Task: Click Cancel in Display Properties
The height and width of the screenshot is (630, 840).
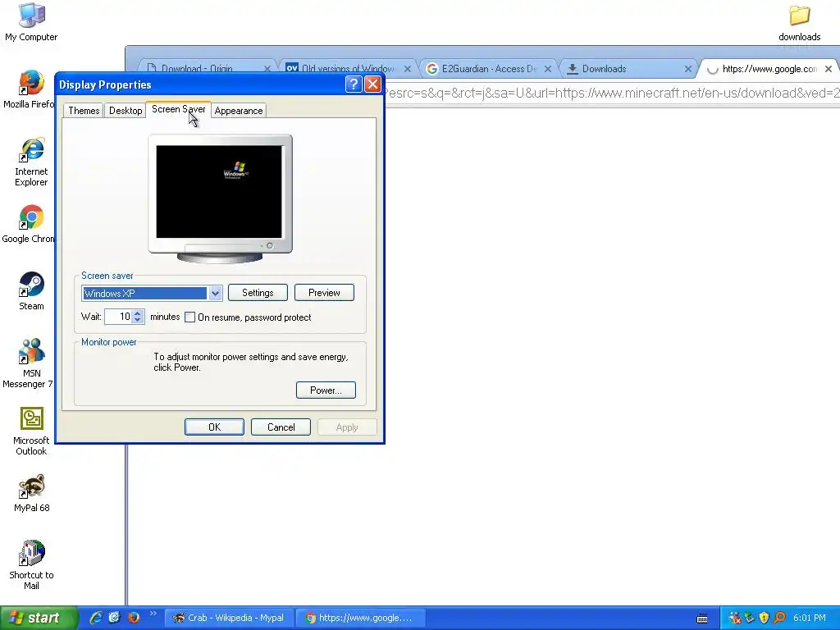Action: click(x=281, y=427)
